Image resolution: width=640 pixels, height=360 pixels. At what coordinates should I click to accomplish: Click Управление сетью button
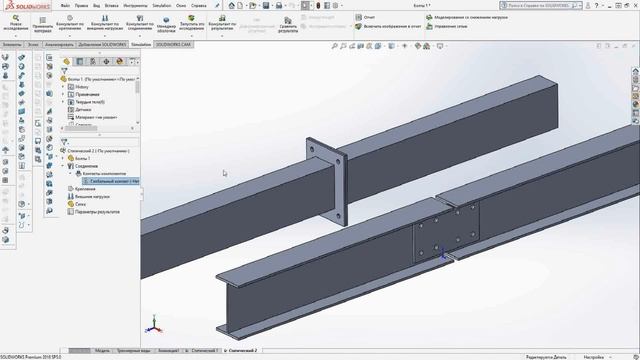[447, 26]
